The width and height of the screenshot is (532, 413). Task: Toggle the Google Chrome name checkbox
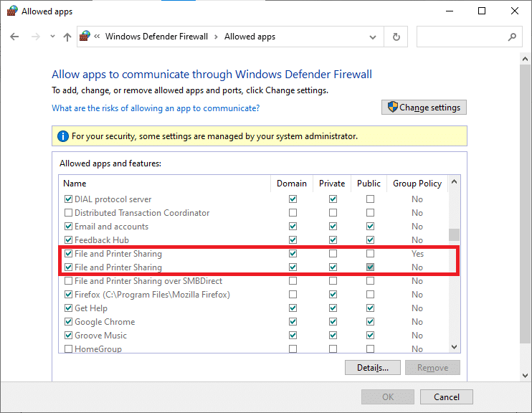pyautogui.click(x=69, y=322)
